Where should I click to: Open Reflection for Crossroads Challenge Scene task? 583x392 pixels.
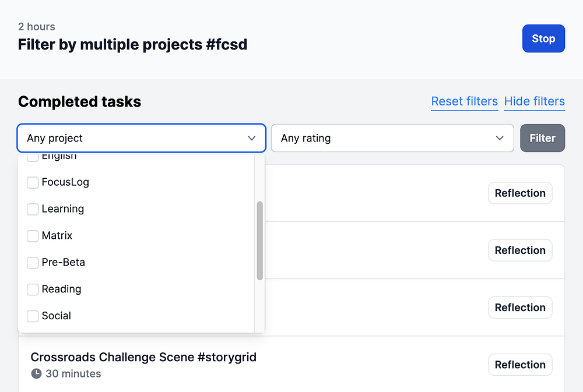(520, 365)
